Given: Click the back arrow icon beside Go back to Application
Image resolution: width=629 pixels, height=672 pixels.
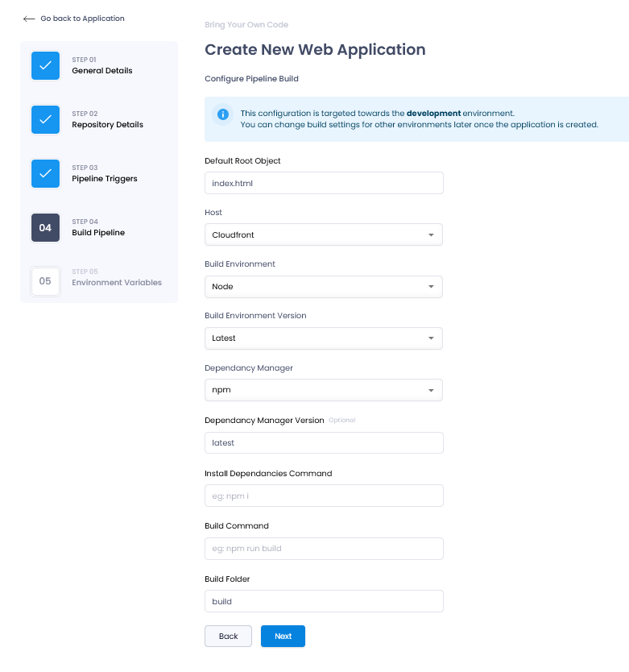Looking at the screenshot, I should coord(29,19).
